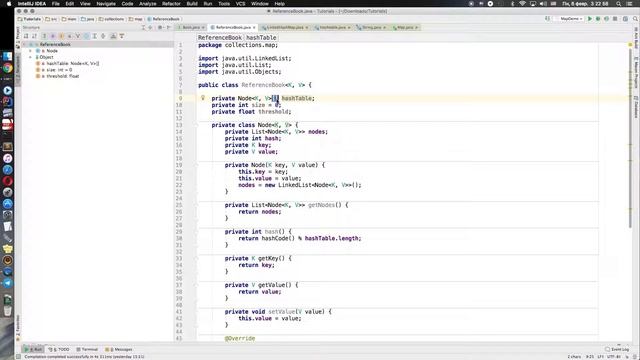Run the MapDemo configuration with green arrow
The width and height of the screenshot is (640, 360).
pyautogui.click(x=590, y=19)
